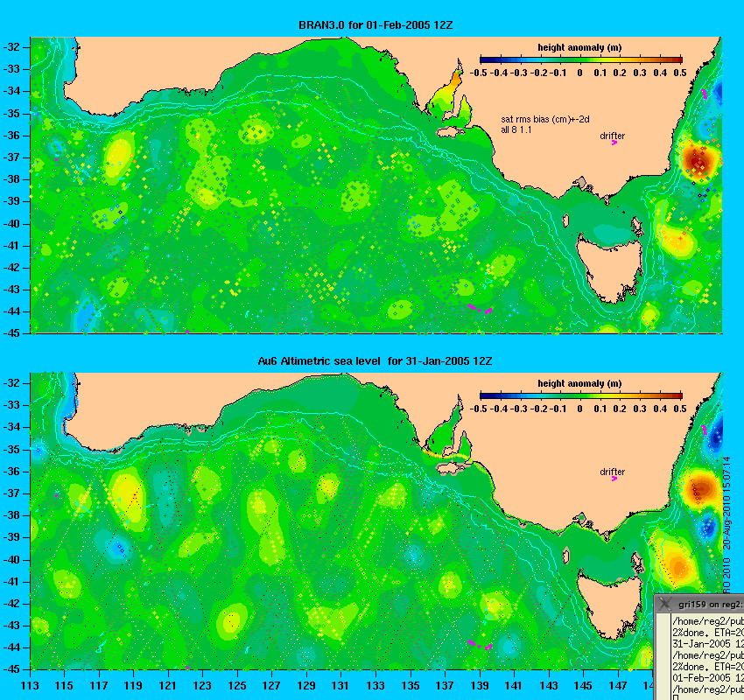This screenshot has width=744, height=700.
Task: Click the bottom panel height anomaly colorbar
Action: tap(581, 396)
